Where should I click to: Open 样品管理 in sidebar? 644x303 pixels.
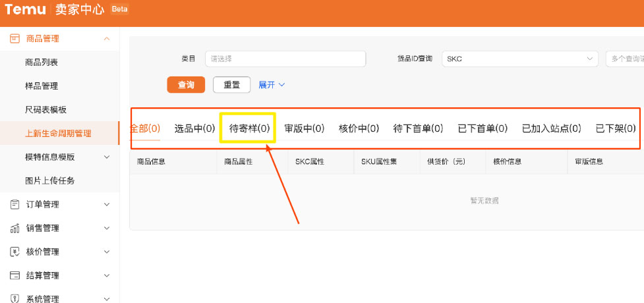42,86
